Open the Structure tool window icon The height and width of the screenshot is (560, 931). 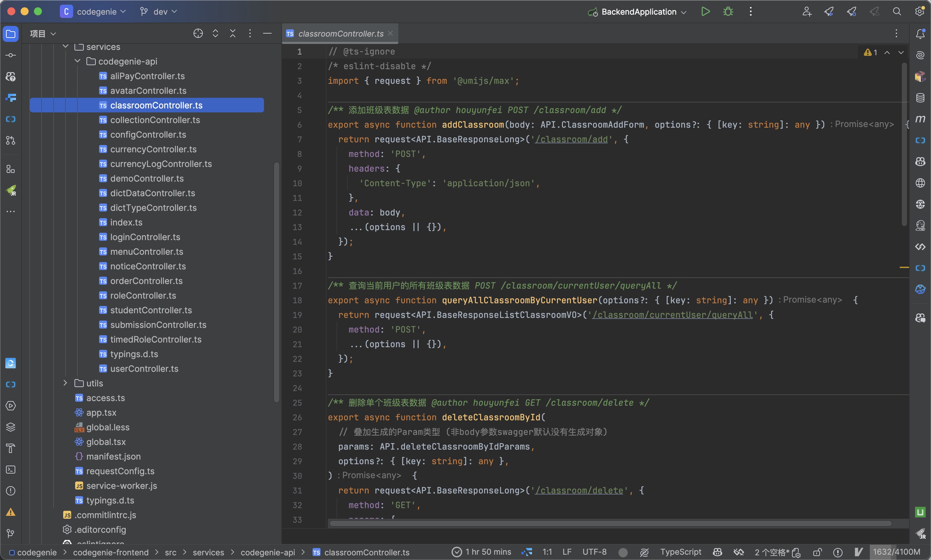point(11,170)
